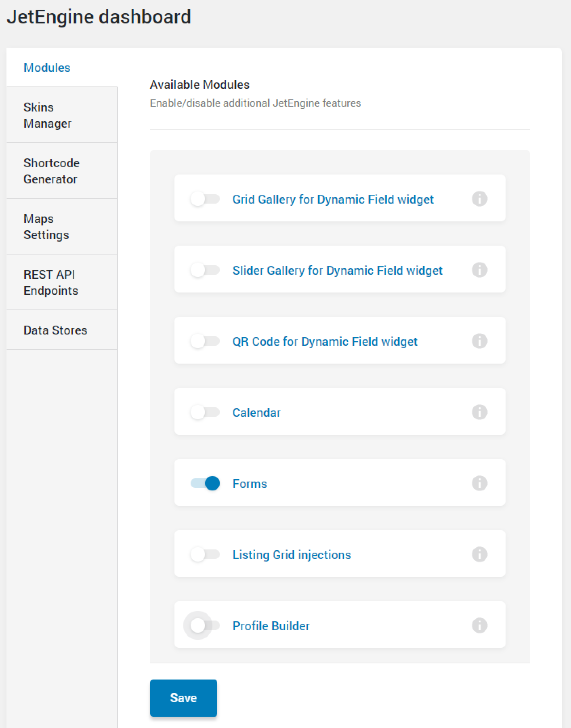Disable the Forms module switch
Image resolution: width=571 pixels, height=728 pixels.
[x=205, y=483]
